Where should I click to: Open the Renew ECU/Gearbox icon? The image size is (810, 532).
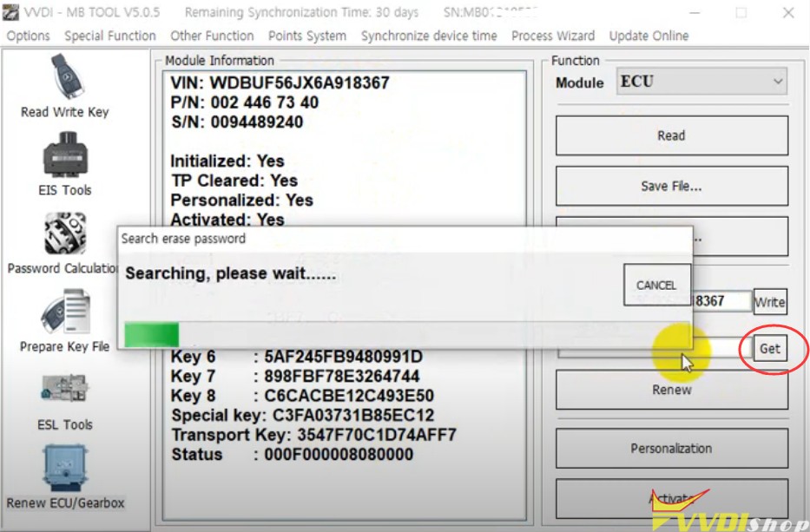click(x=64, y=468)
